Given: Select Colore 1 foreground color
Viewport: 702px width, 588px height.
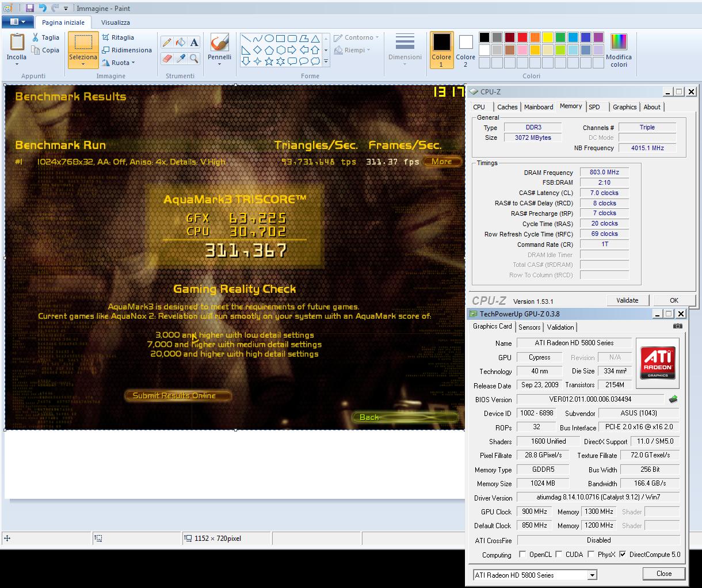Looking at the screenshot, I should tap(441, 50).
